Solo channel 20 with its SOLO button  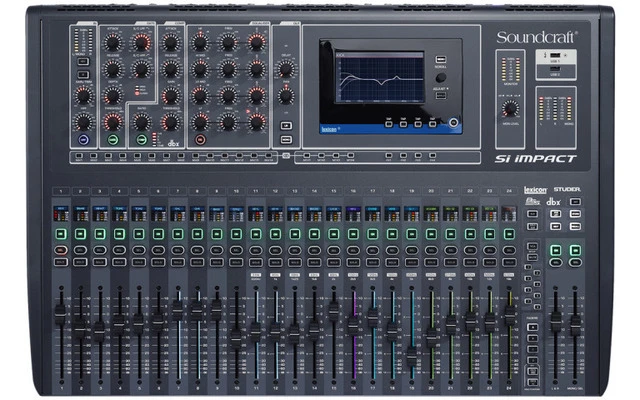(431, 262)
